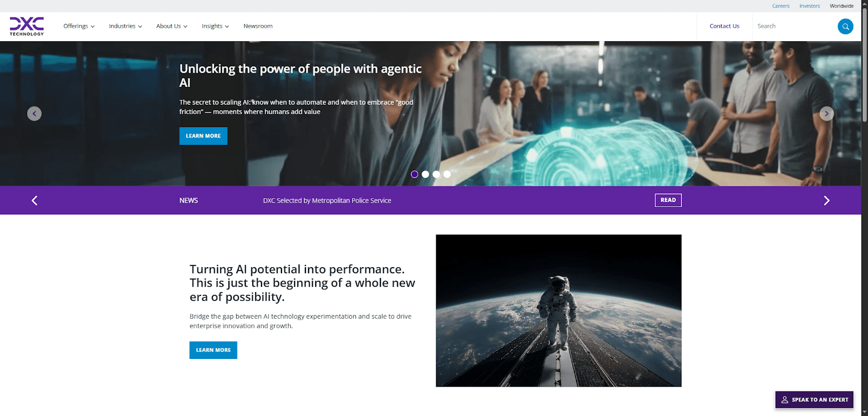868x416 pixels.
Task: Show next news item in purple bar
Action: pyautogui.click(x=827, y=200)
